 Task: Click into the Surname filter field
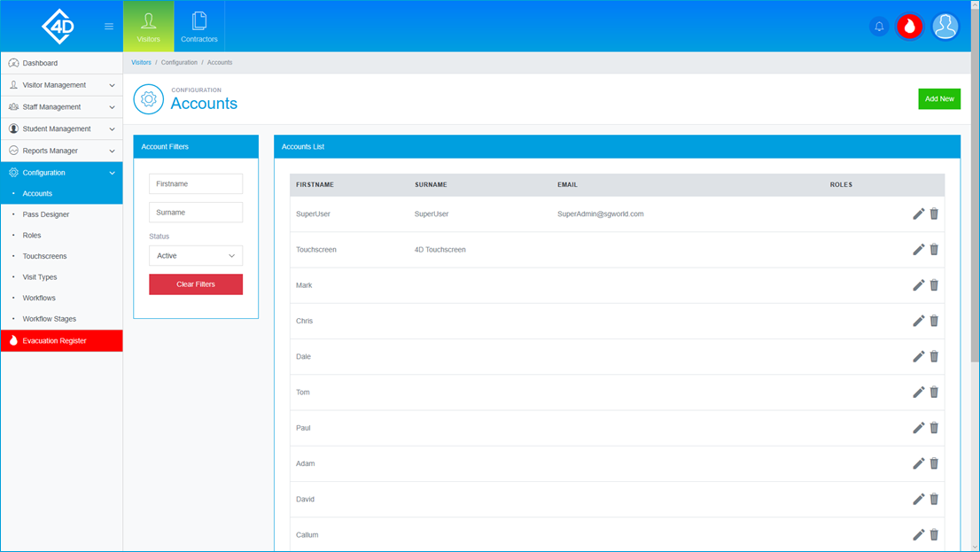pos(196,213)
